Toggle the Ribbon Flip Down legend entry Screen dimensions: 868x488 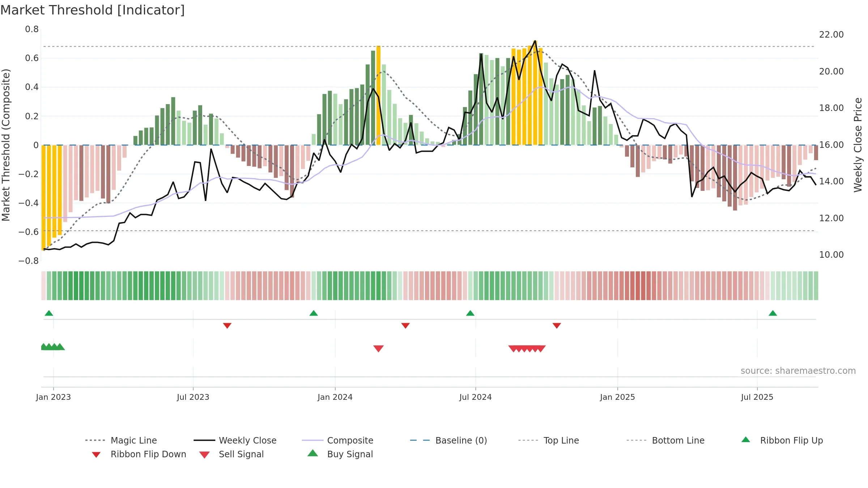pyautogui.click(x=139, y=454)
